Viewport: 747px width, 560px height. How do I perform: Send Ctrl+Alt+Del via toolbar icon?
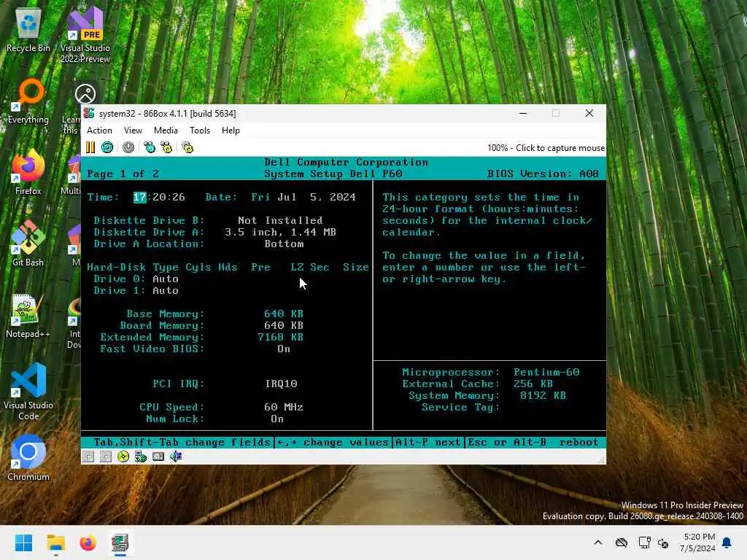click(150, 147)
